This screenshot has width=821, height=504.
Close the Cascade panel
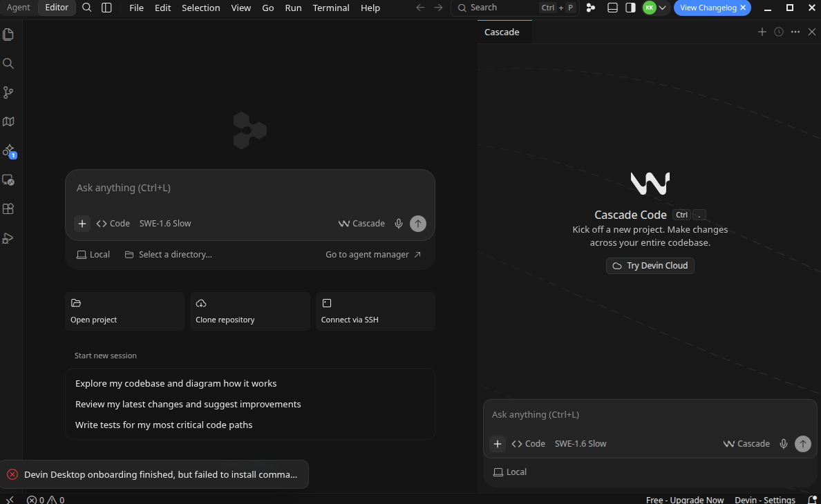(812, 32)
